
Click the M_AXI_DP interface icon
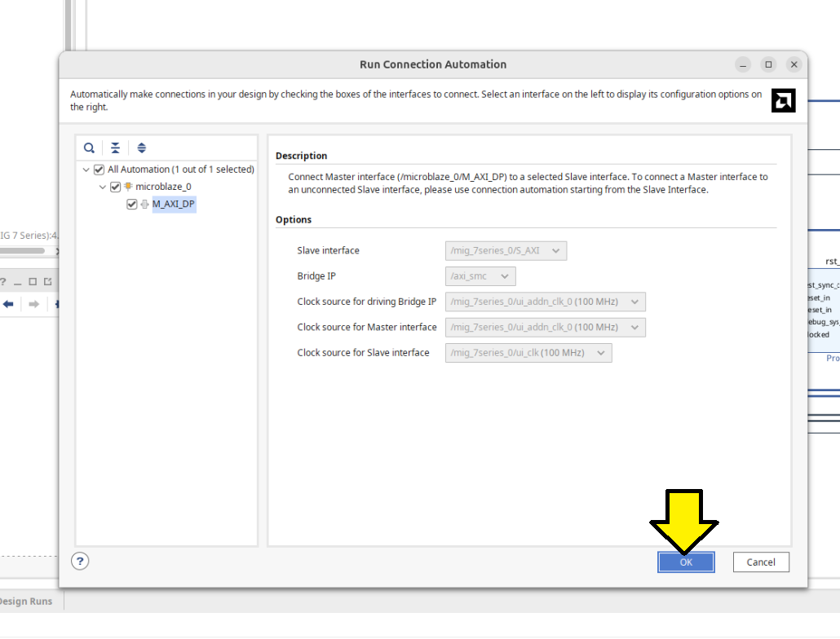pos(145,205)
